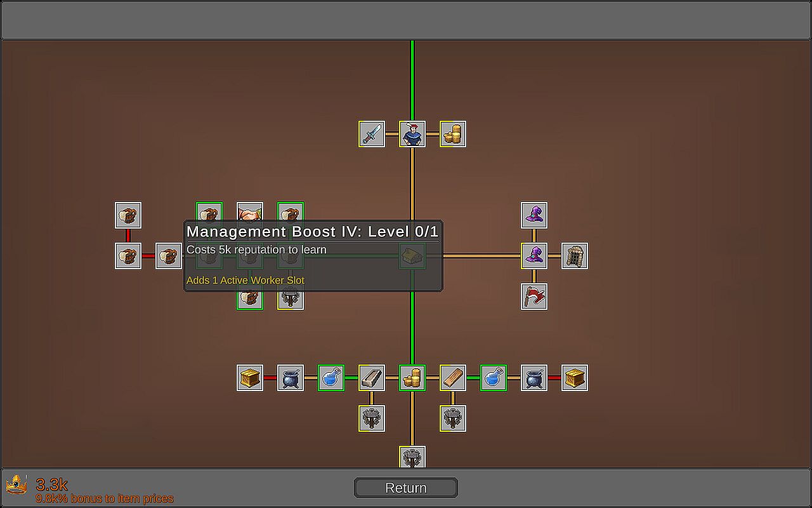Click the dimmed house node behind the tooltip

(x=412, y=256)
